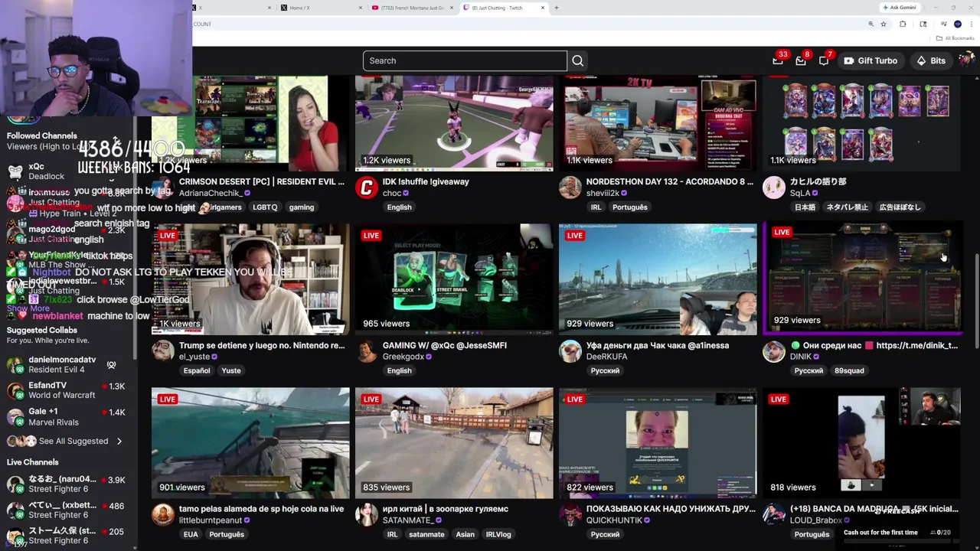This screenshot has width=980, height=551.
Task: Select the Just Chatting - Twitch tab
Action: click(x=504, y=8)
